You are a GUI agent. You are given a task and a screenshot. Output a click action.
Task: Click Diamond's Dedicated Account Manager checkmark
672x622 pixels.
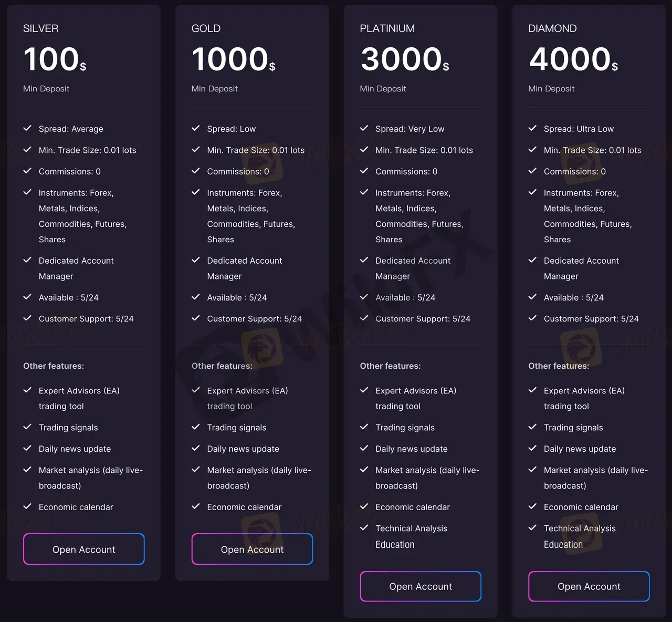pyautogui.click(x=532, y=260)
